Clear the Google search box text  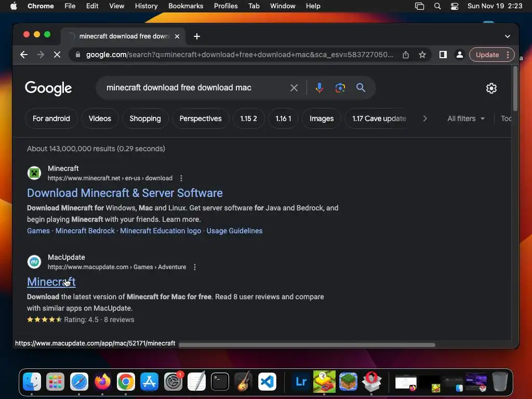tap(294, 88)
